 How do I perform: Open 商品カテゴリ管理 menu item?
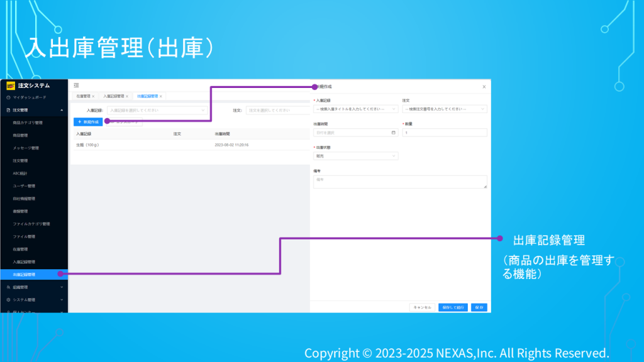pos(28,123)
